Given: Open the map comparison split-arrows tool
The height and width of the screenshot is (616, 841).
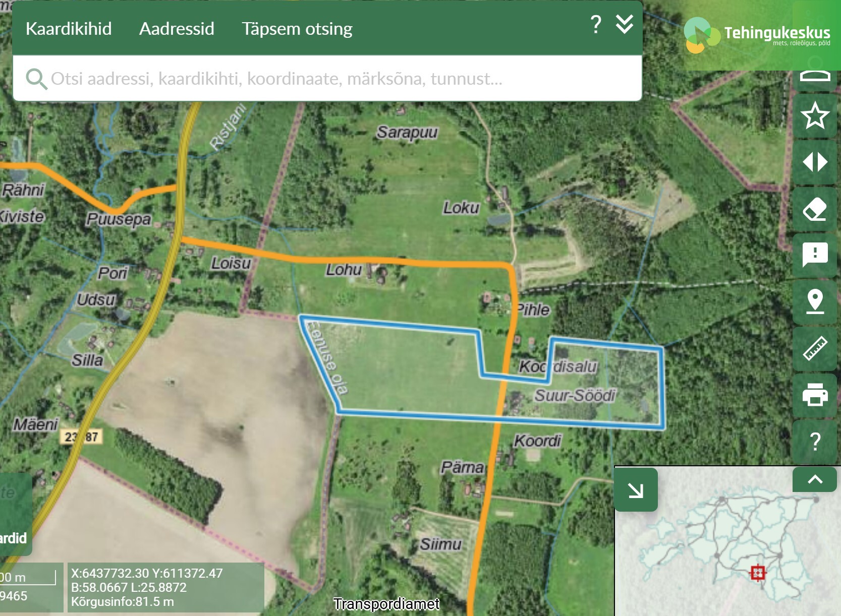Looking at the screenshot, I should pyautogui.click(x=814, y=162).
